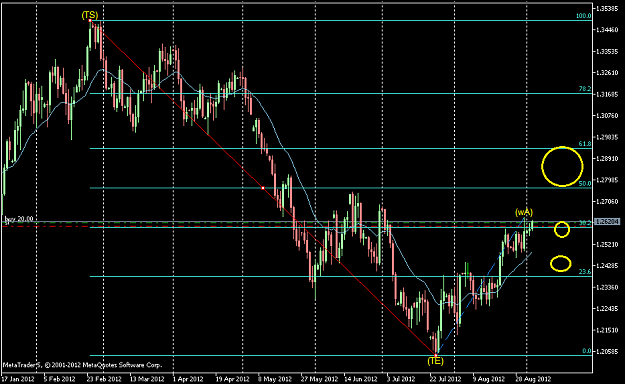Image resolution: width=625 pixels, height=384 pixels.
Task: Click the 1.22435 price scale value
Action: point(607,309)
